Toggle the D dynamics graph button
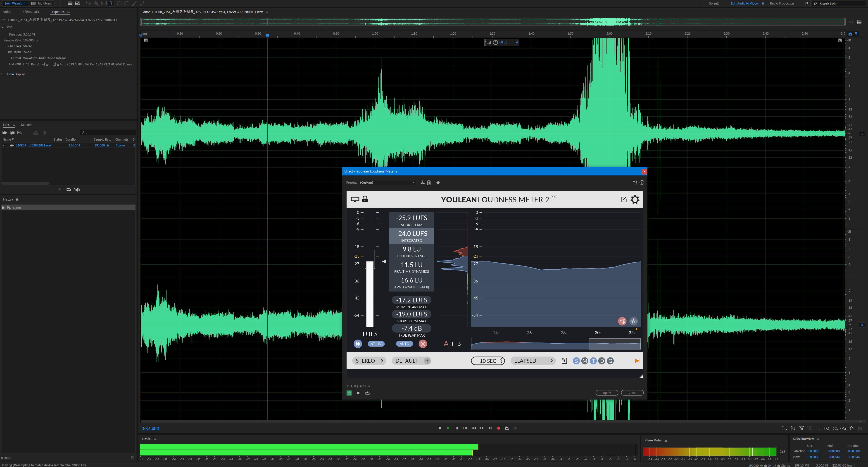868x467 pixels. (602, 361)
